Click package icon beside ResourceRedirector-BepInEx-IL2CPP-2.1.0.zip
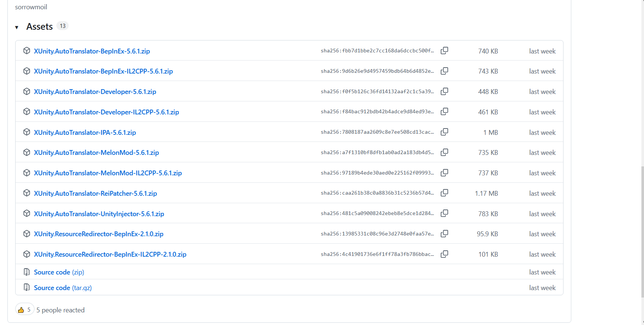 pyautogui.click(x=27, y=254)
